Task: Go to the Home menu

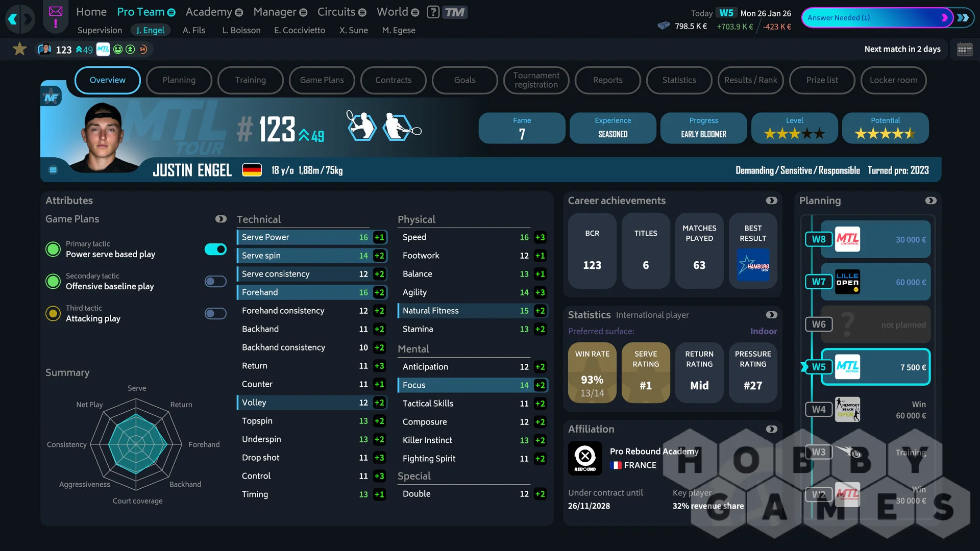Action: [x=91, y=12]
